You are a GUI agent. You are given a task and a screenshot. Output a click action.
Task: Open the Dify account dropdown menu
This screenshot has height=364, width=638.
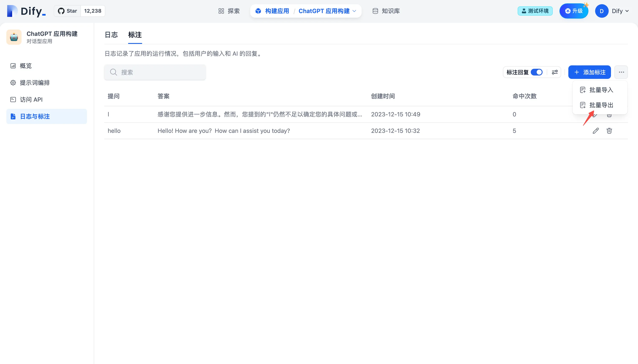click(620, 11)
